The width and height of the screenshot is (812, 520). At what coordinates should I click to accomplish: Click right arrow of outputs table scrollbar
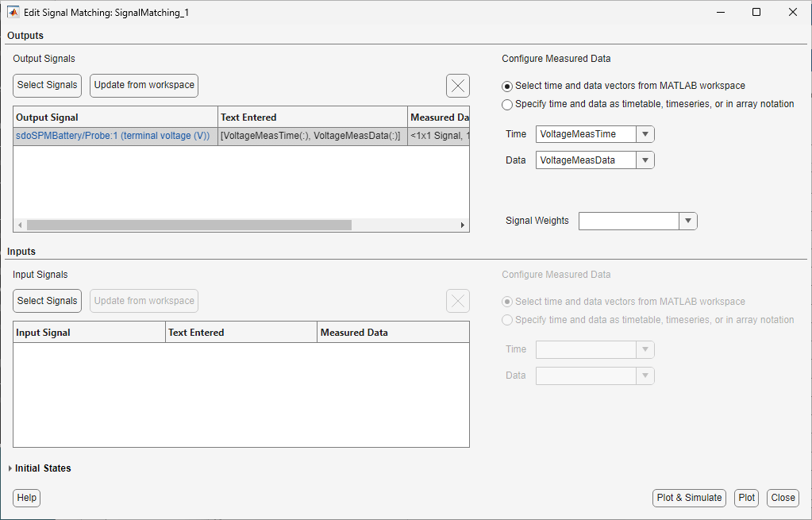pos(463,225)
